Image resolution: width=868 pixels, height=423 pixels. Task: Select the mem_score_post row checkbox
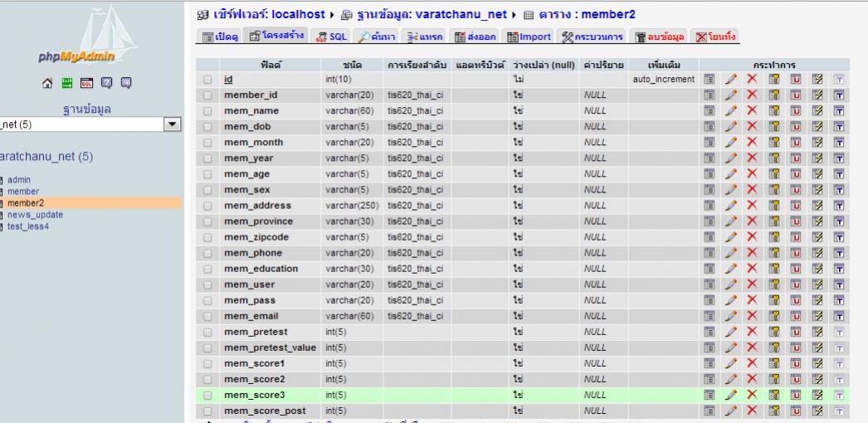[207, 411]
